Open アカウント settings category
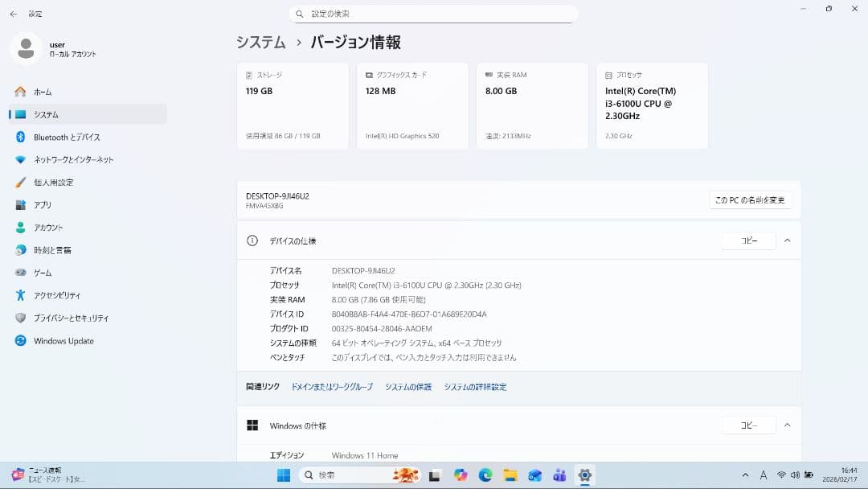Viewport: 868px width, 489px height. coord(47,228)
